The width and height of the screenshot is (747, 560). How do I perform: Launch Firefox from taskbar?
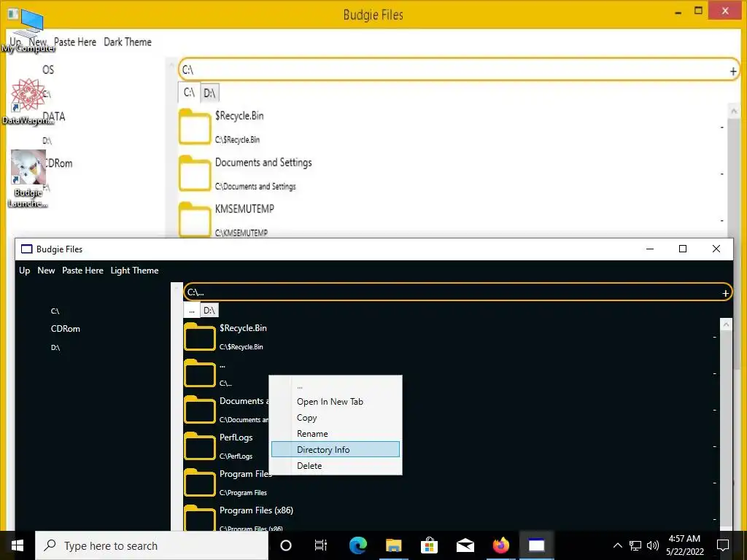(500, 545)
